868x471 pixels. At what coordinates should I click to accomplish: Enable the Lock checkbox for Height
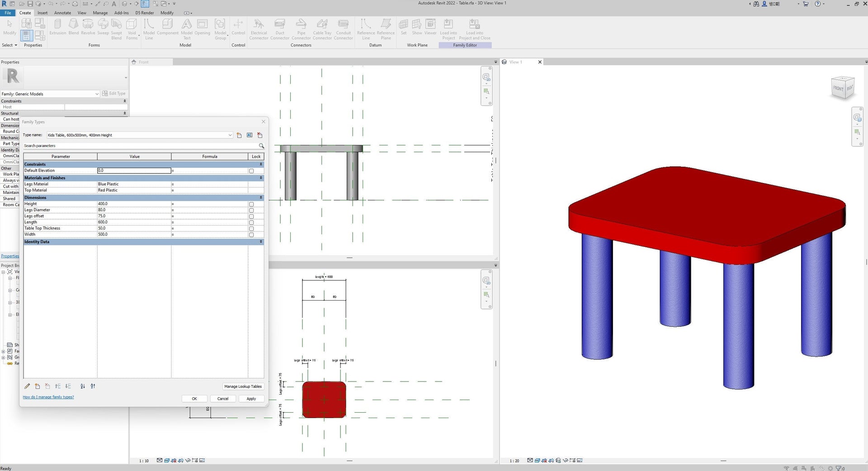coord(251,204)
